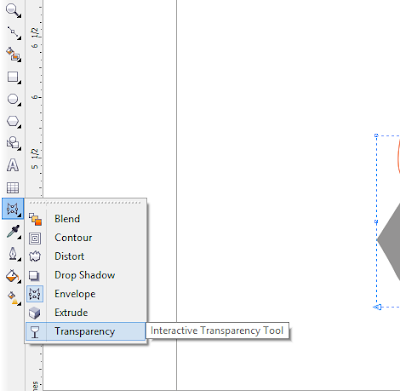Select the Fill bucket tool
Screen dimensions: 400x391
[x=13, y=276]
